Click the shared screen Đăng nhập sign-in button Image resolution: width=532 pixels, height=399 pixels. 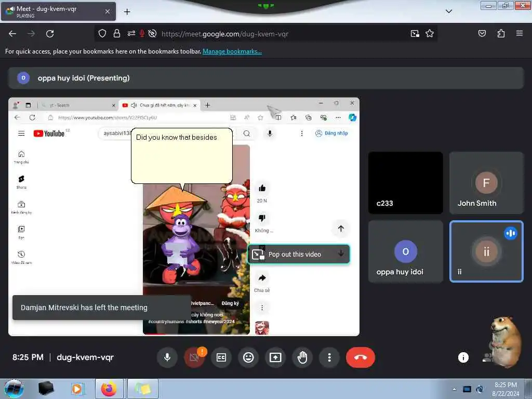click(331, 134)
